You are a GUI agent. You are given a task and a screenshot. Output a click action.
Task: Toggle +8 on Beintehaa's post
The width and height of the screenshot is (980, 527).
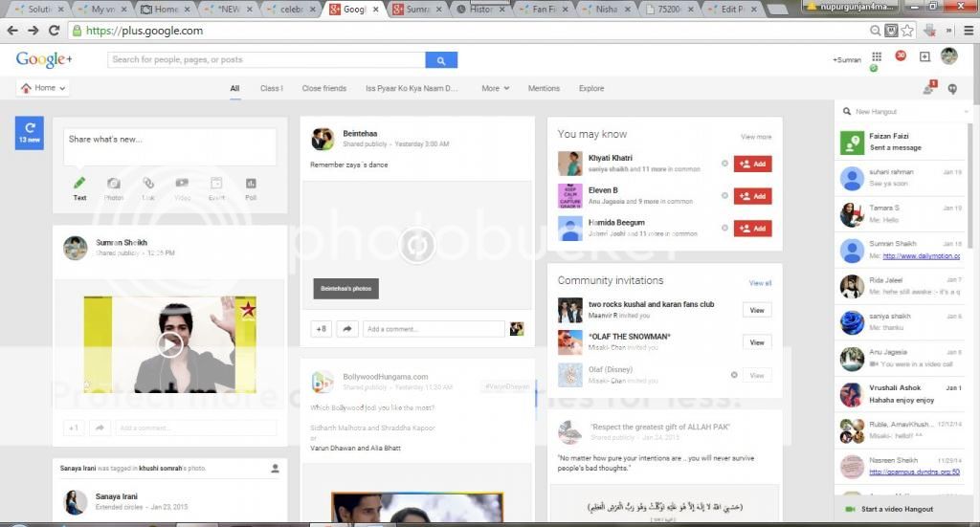321,329
